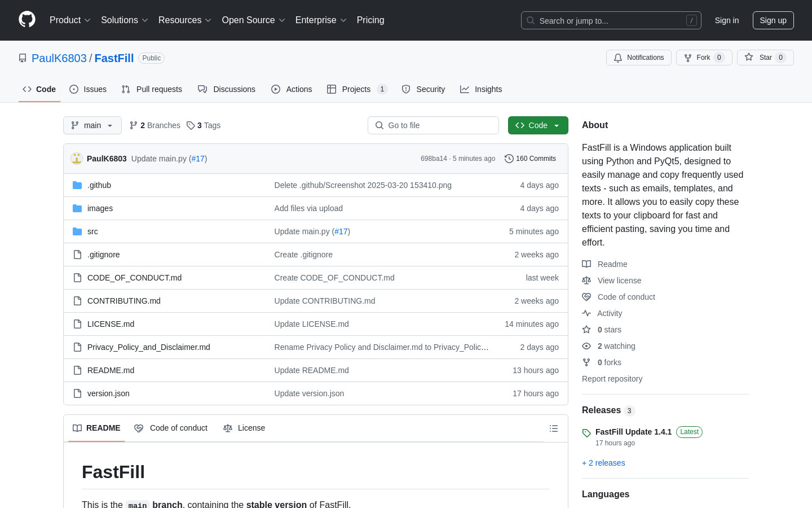Open the README outline list icon
The image size is (812, 508).
coord(554,428)
